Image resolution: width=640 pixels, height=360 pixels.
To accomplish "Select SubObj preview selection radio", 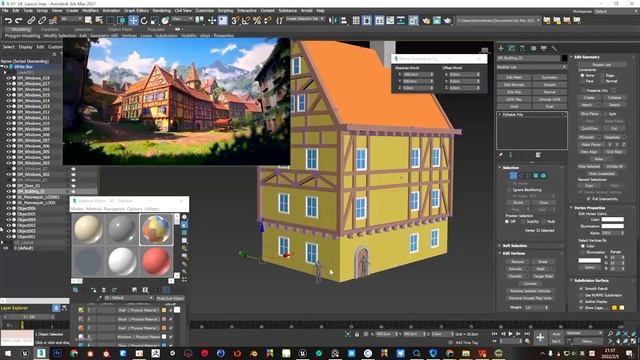I will [x=524, y=222].
